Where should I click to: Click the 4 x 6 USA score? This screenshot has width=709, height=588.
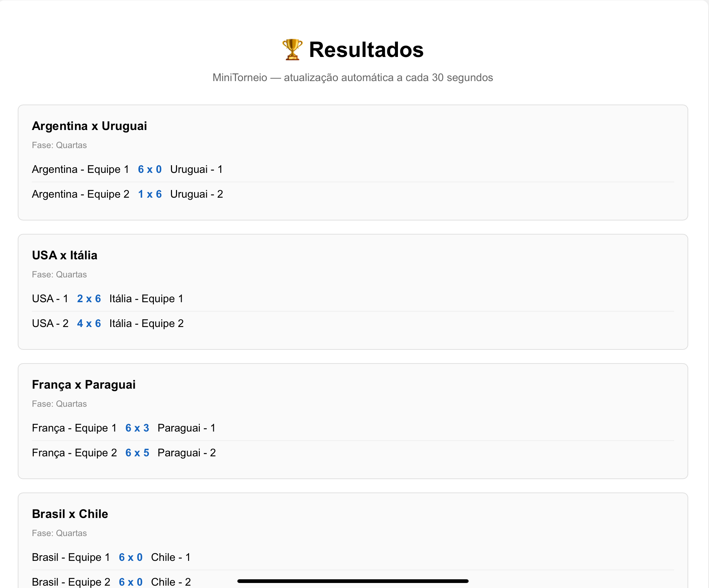point(89,323)
